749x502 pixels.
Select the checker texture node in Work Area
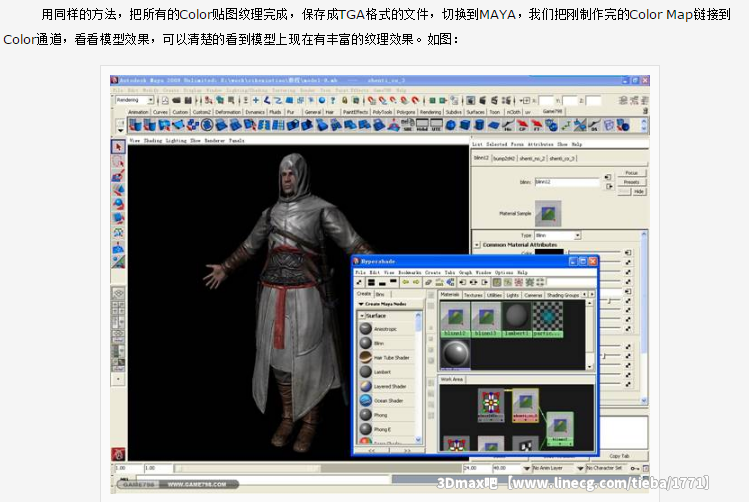pos(525,444)
